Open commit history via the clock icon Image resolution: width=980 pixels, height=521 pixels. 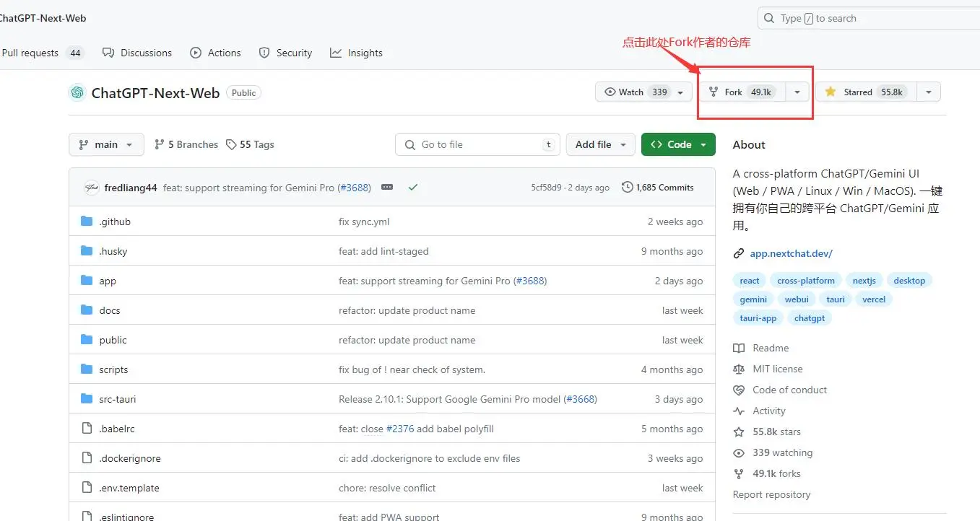pos(627,187)
